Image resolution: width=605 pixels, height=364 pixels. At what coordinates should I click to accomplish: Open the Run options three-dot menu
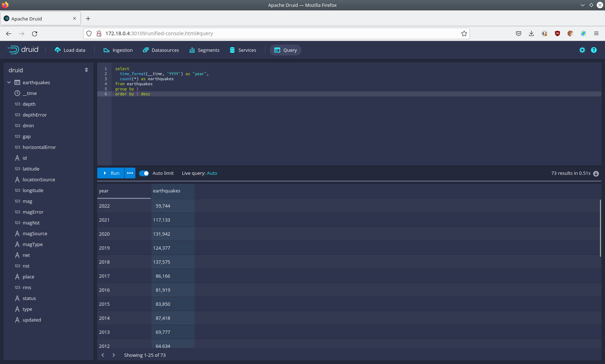click(x=130, y=173)
